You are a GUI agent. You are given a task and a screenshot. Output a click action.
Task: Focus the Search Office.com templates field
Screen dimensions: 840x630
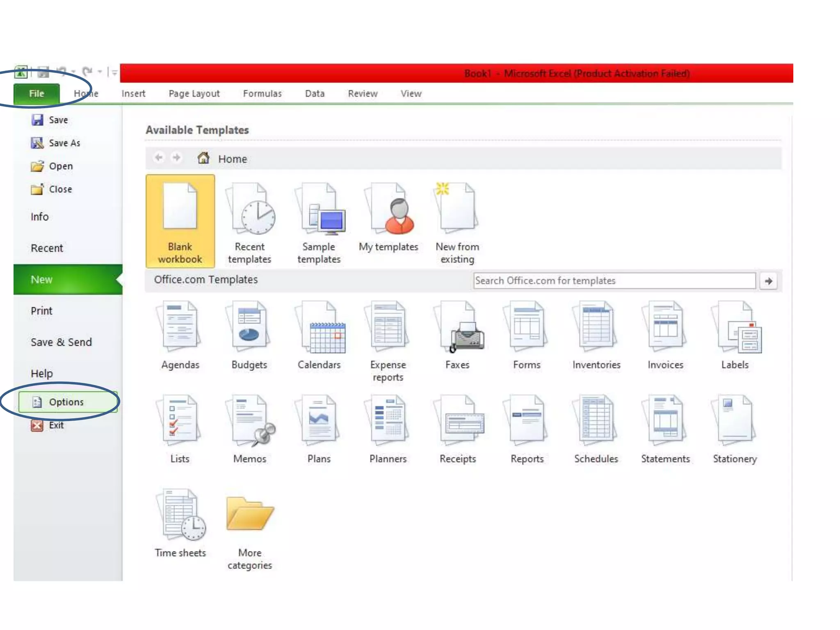(614, 281)
